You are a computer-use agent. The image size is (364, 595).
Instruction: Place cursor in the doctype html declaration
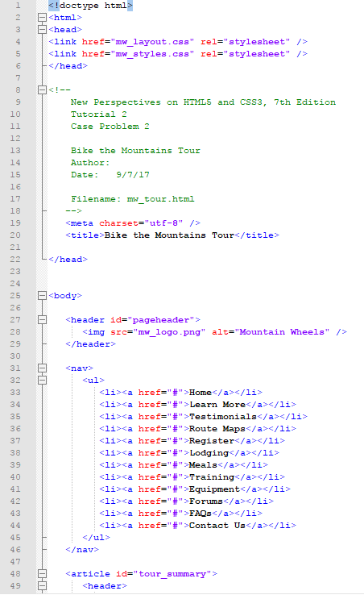91,6
